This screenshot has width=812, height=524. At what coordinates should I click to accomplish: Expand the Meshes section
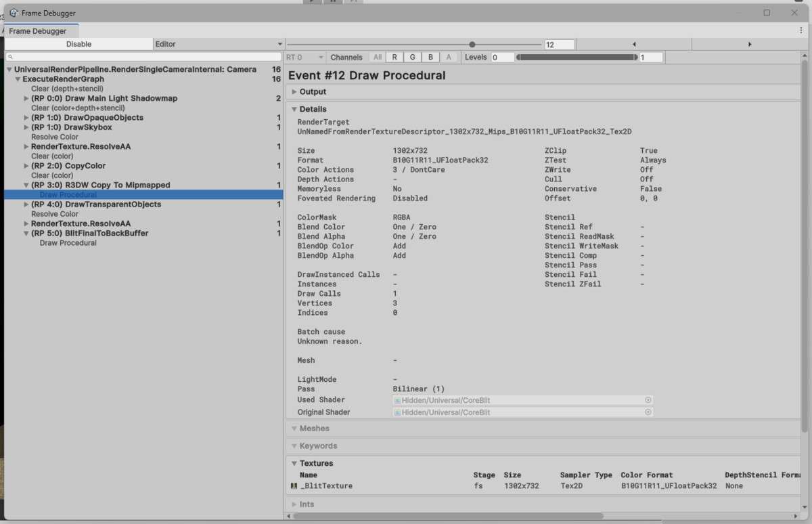tap(294, 429)
